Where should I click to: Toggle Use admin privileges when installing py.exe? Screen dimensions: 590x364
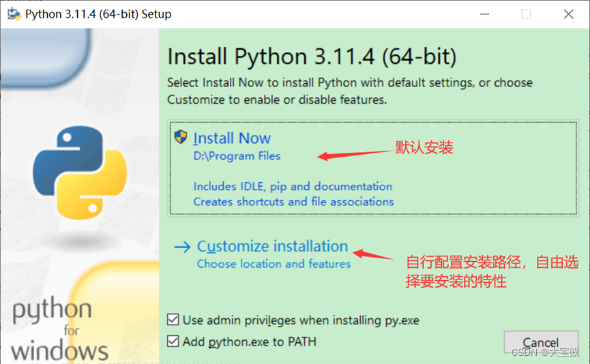pyautogui.click(x=173, y=320)
